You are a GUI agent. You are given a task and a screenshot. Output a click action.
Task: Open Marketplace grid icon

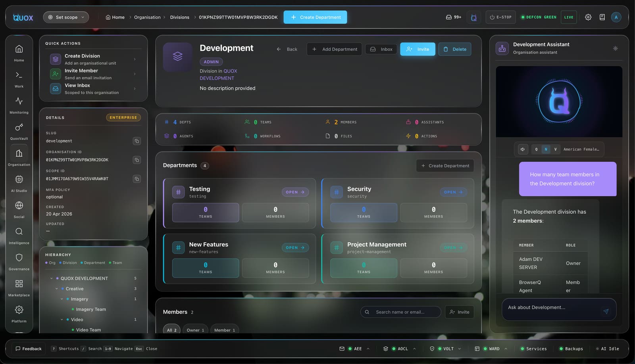[19, 288]
